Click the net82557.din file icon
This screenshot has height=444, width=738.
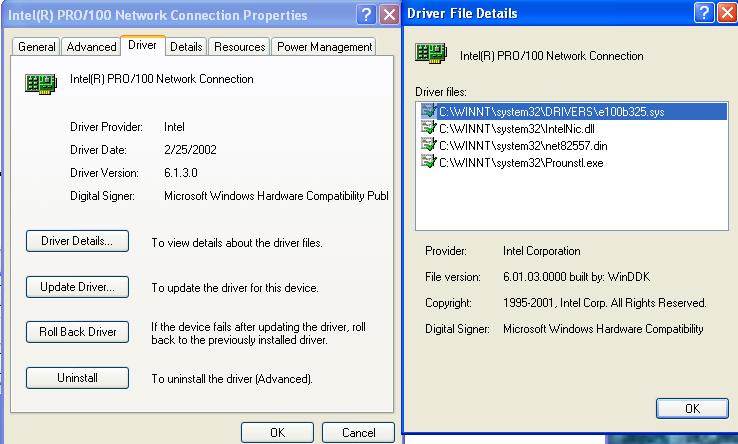click(x=429, y=145)
